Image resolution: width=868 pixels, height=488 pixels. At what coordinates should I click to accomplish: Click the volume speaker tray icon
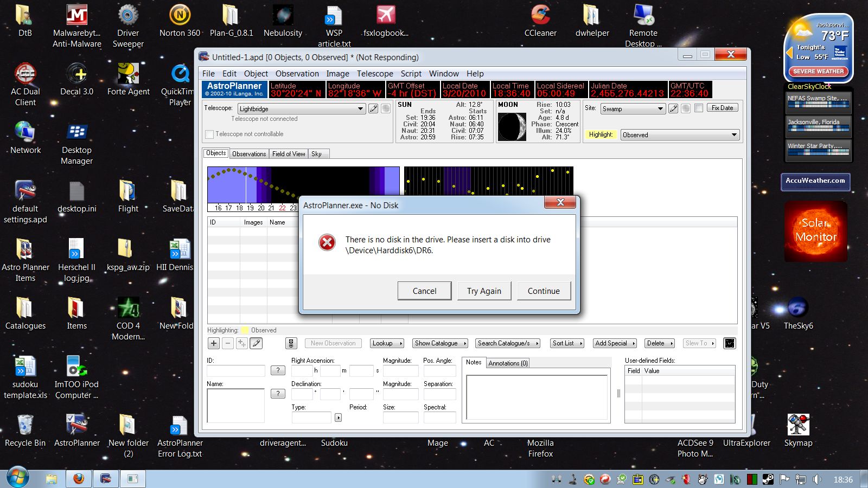(x=817, y=479)
